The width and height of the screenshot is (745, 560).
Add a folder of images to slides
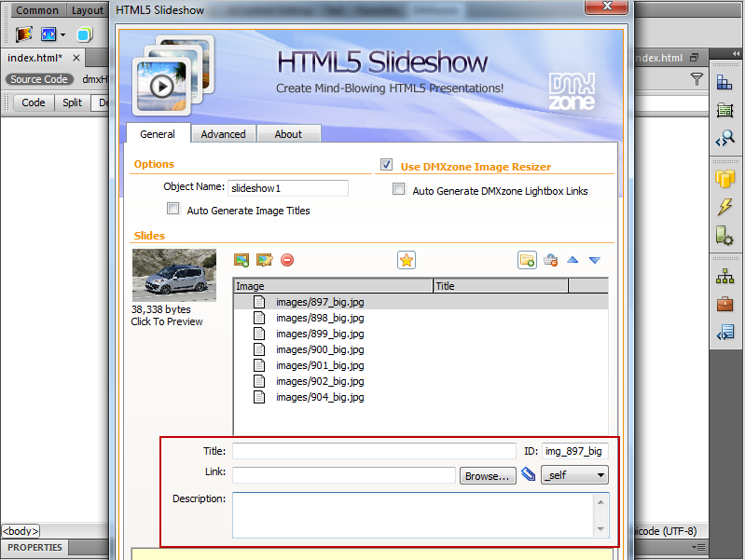pos(527,260)
